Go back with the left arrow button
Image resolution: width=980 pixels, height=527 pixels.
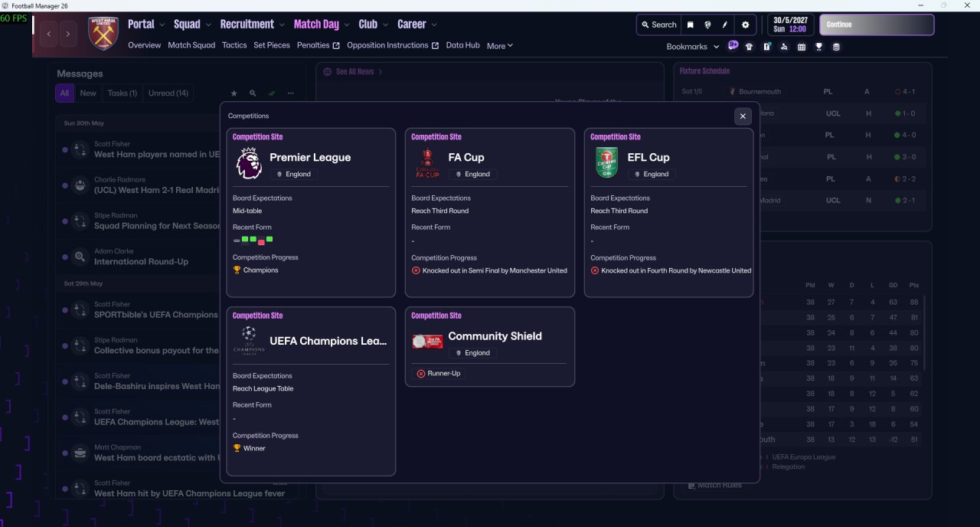50,34
